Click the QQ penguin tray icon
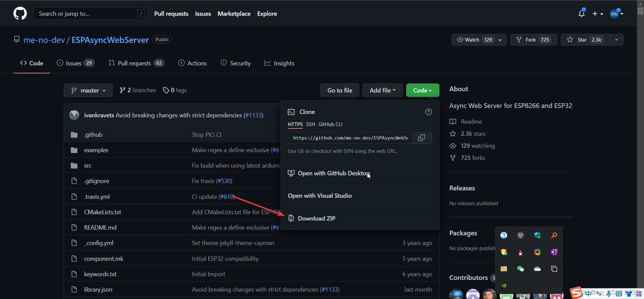Image resolution: width=644 pixels, height=299 pixels. coord(521,252)
